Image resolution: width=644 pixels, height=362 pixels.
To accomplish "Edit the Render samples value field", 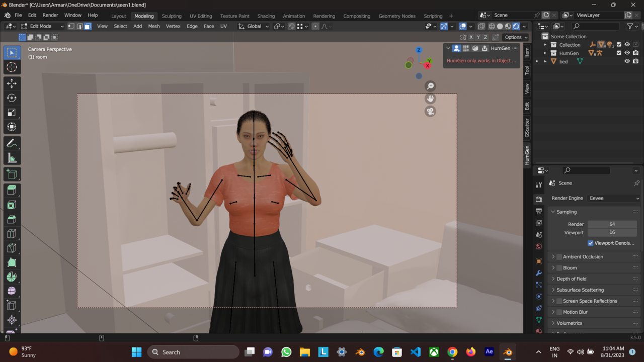I will (x=612, y=224).
